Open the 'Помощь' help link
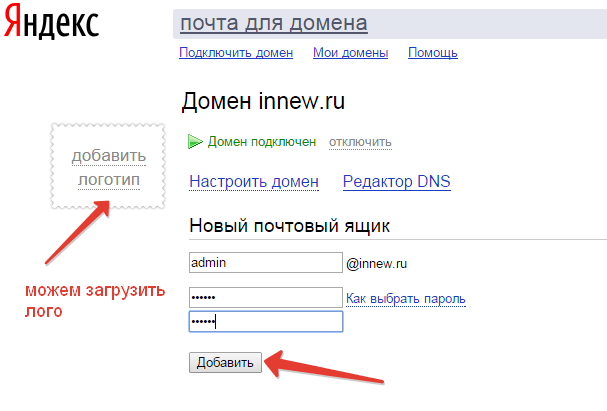The width and height of the screenshot is (607, 411). (x=433, y=53)
